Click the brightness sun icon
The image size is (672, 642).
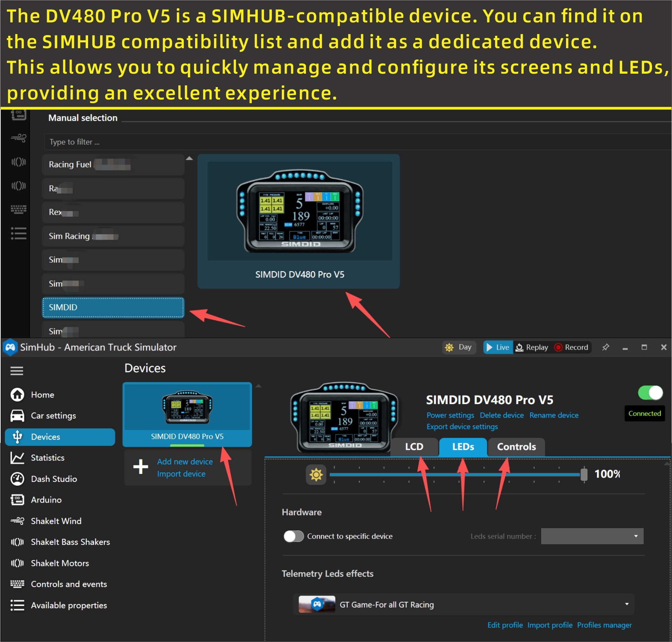coord(316,475)
